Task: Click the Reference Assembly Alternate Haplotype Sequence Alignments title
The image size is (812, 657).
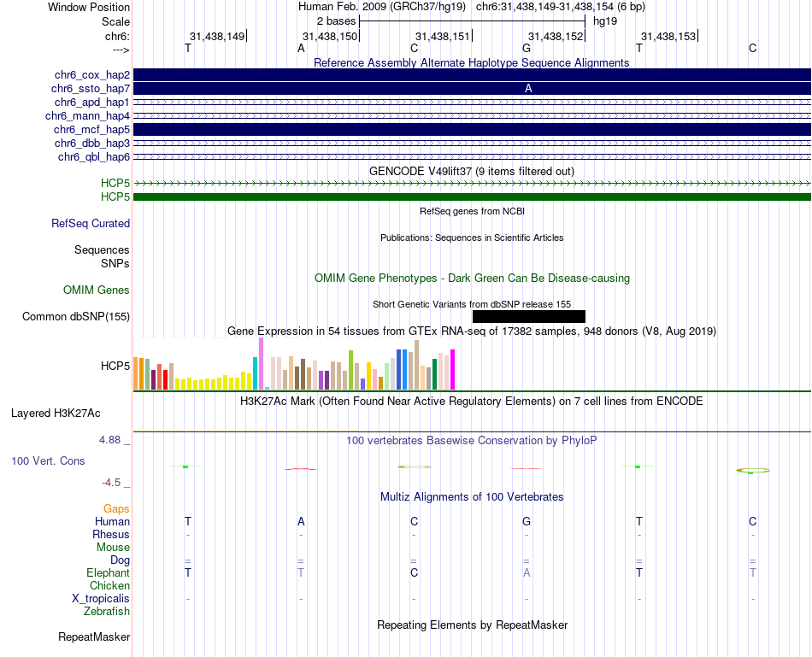Action: point(472,62)
